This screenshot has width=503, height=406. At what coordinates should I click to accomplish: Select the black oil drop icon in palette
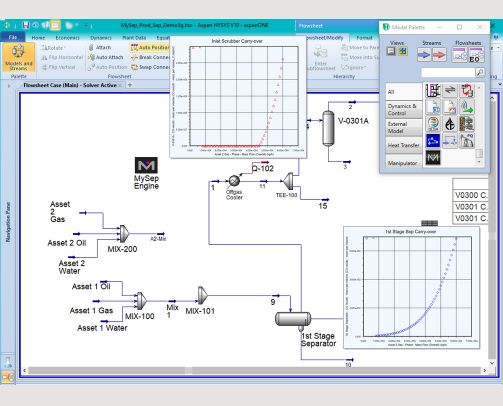[450, 124]
